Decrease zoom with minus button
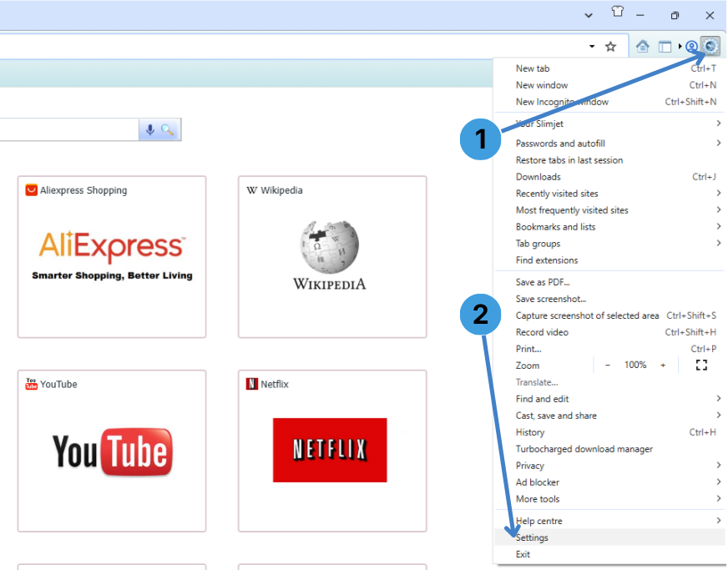This screenshot has width=728, height=570. click(607, 366)
